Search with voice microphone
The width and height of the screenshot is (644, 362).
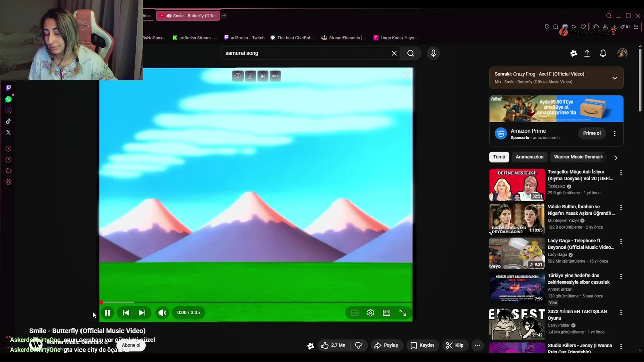(x=433, y=53)
